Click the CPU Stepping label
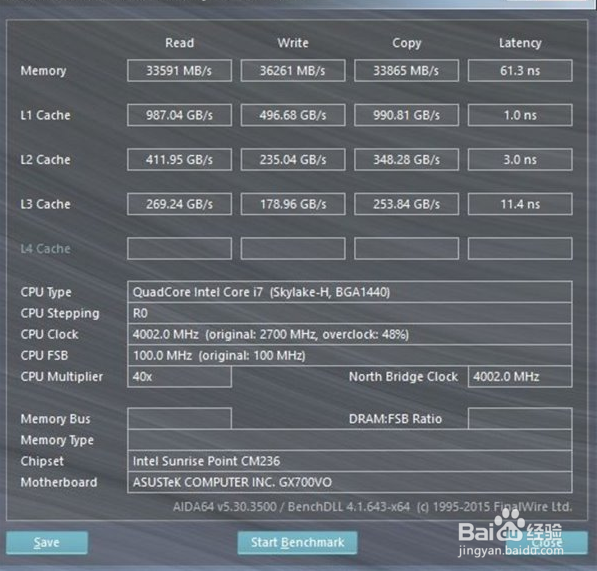The image size is (597, 571). click(x=60, y=314)
